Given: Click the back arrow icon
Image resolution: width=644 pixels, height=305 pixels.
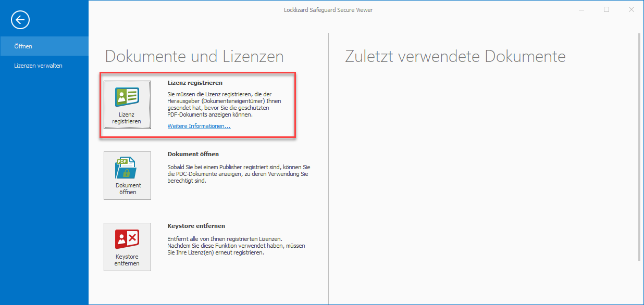Looking at the screenshot, I should (20, 20).
